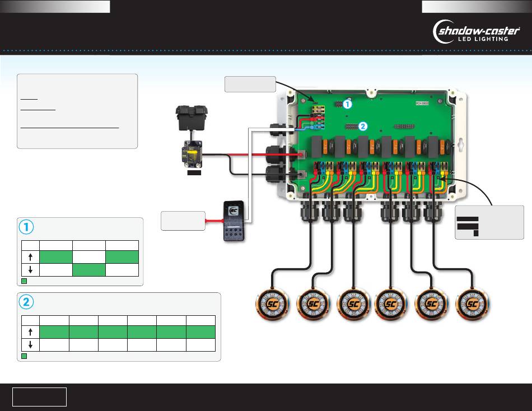Click the pin header right of circled number 2

coord(404,126)
